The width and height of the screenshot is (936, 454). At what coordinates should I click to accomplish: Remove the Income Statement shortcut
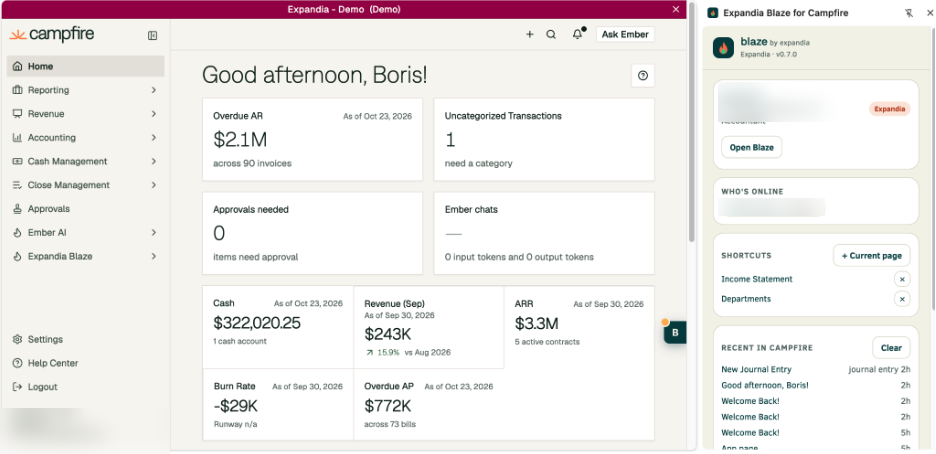pyautogui.click(x=902, y=279)
